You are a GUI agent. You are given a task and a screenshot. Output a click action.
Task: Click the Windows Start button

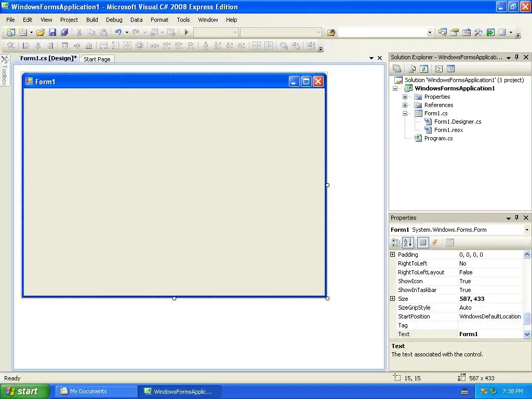[x=24, y=391]
